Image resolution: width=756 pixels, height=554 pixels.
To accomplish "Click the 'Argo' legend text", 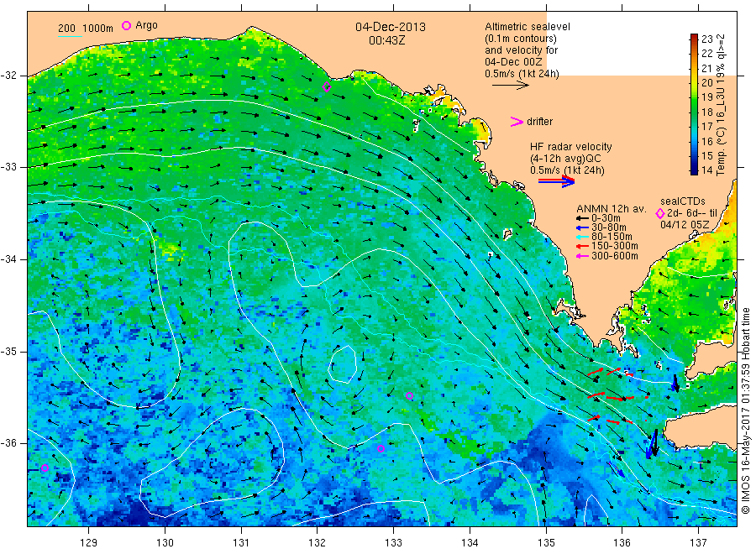I will tap(146, 25).
